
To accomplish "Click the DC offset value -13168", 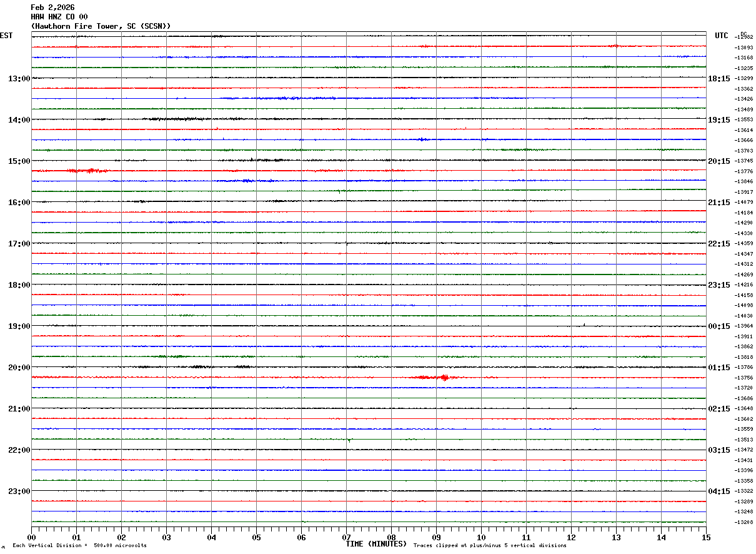I will 744,58.
